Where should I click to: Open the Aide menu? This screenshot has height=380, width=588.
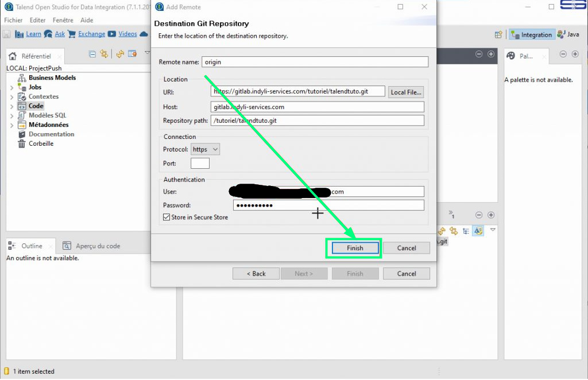pyautogui.click(x=87, y=20)
